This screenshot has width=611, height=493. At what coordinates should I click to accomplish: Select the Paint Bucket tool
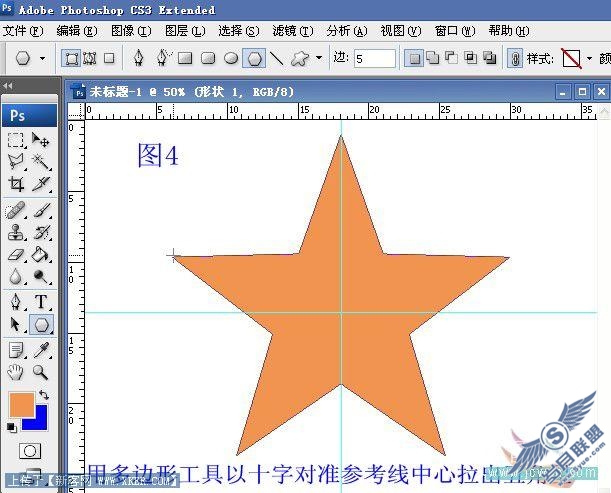[x=41, y=254]
